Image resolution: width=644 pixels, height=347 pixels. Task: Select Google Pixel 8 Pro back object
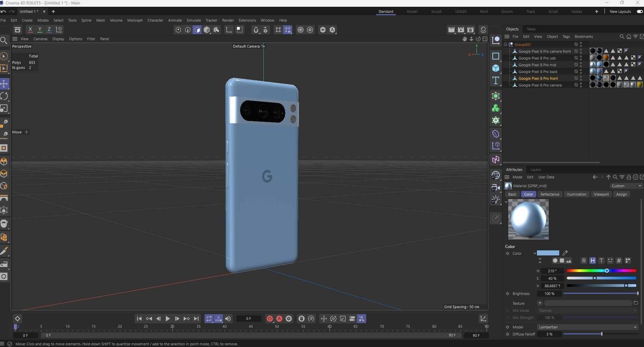point(538,72)
